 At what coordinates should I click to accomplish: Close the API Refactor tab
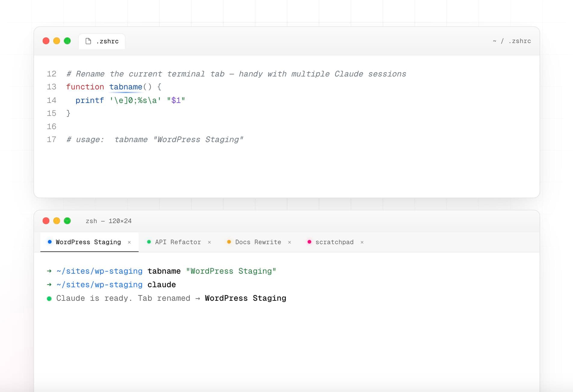coord(209,242)
